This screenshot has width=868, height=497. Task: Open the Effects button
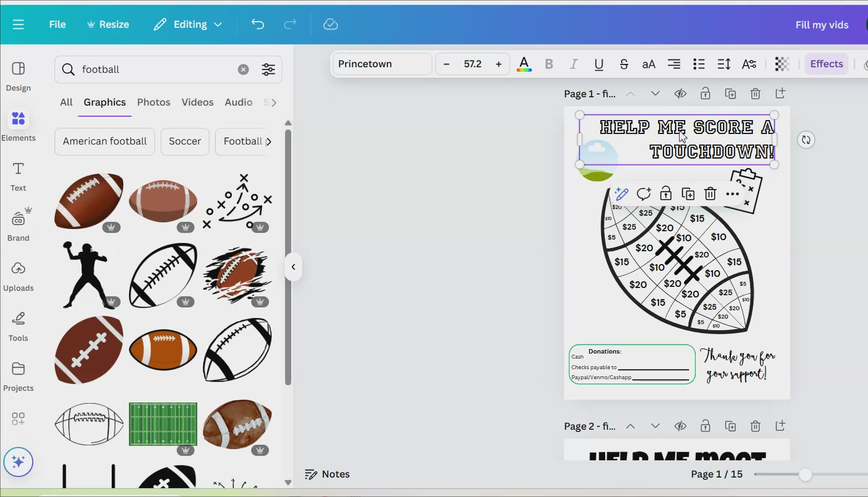(x=826, y=64)
